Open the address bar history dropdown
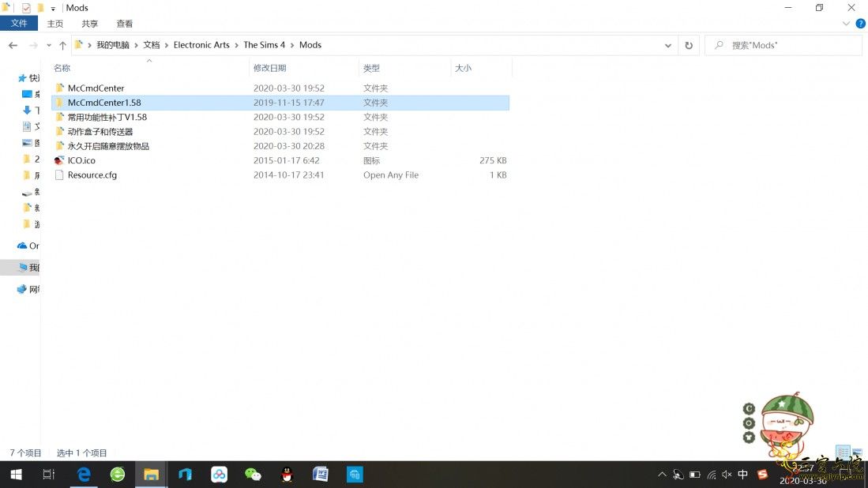This screenshot has height=488, width=868. pos(668,45)
